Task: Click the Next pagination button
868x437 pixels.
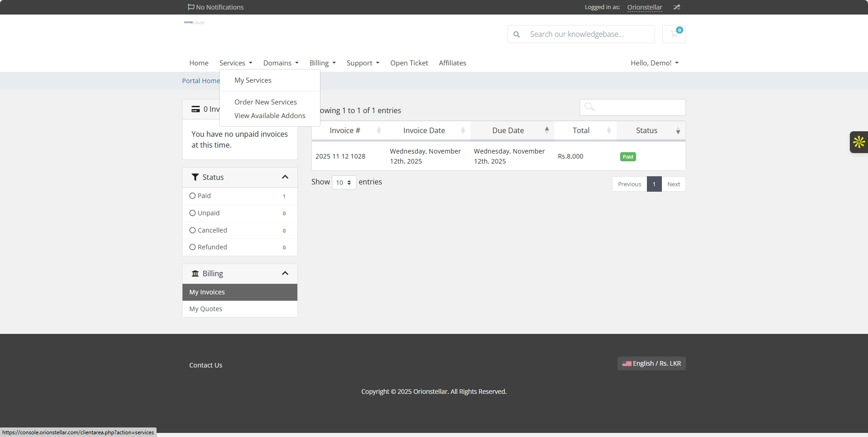Action: [673, 184]
